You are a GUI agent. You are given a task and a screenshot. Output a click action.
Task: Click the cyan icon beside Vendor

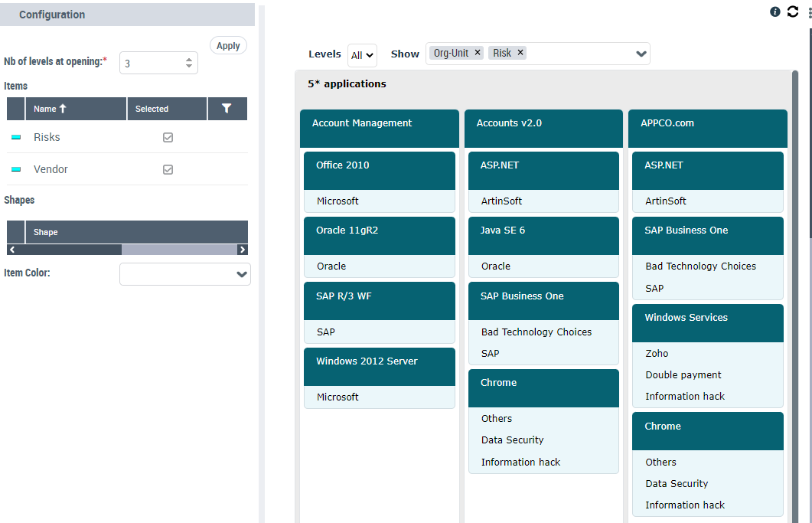[x=16, y=170]
